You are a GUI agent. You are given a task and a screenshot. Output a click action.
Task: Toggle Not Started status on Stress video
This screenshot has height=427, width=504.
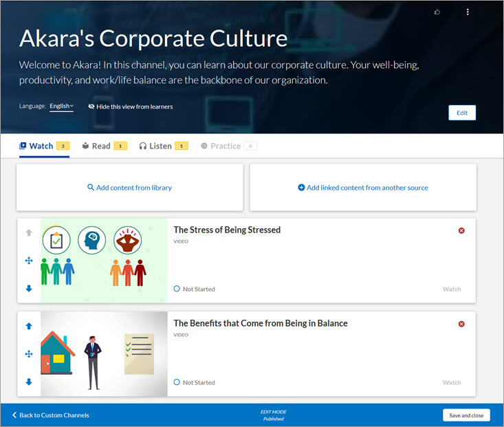coord(177,289)
